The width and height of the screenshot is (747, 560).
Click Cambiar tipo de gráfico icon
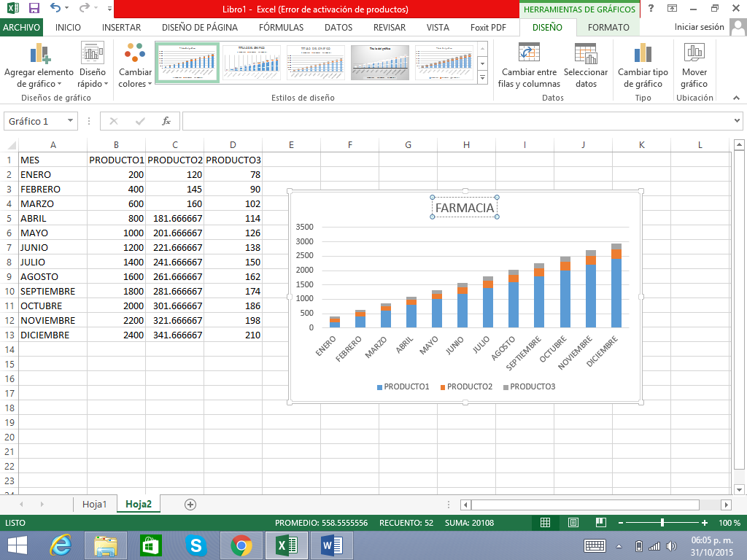coord(643,54)
